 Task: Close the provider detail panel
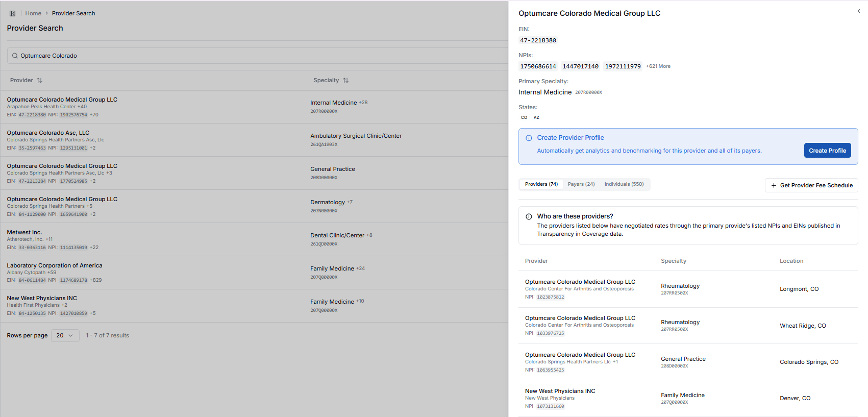click(859, 11)
